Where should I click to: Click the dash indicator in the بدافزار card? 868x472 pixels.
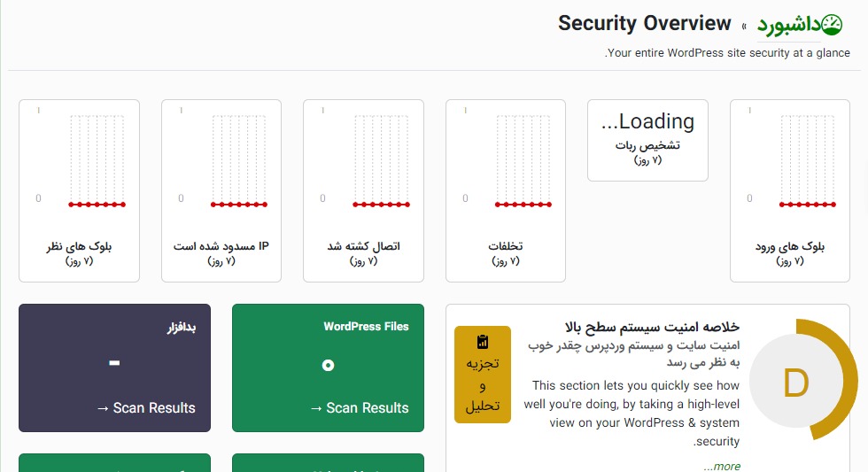coord(114,362)
